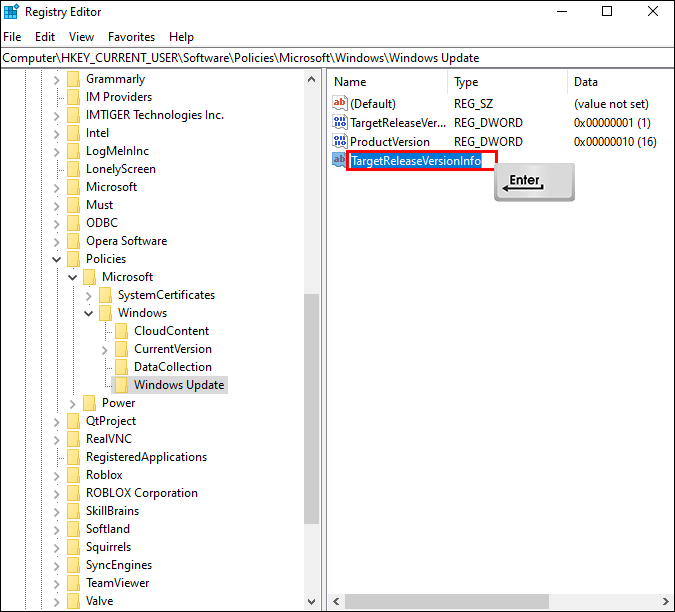Click the tree pane vertical scrollbar thumb
Screen dimensions: 675x612
pyautogui.click(x=312, y=408)
